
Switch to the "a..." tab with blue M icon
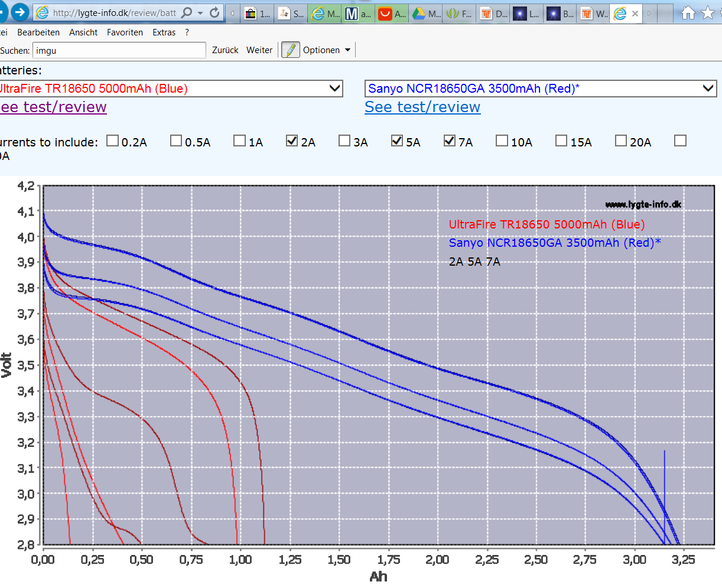click(x=359, y=14)
